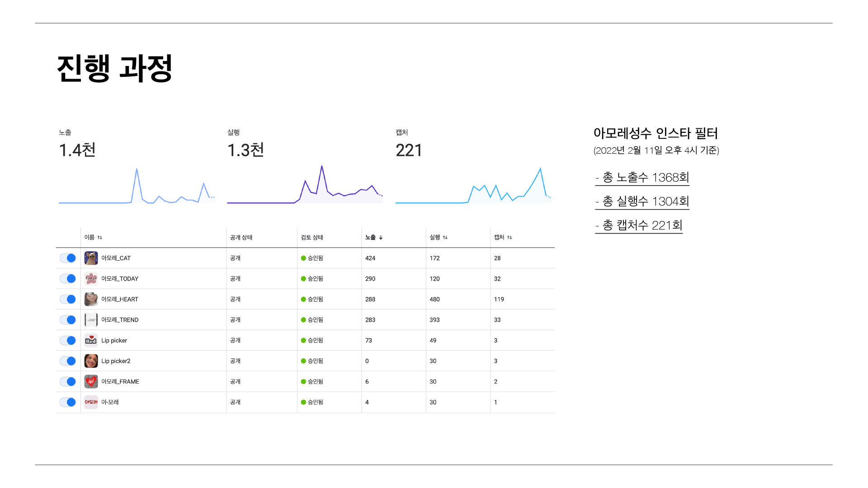Switch off the Lip picker toggle
The height and width of the screenshot is (488, 868).
pos(68,340)
